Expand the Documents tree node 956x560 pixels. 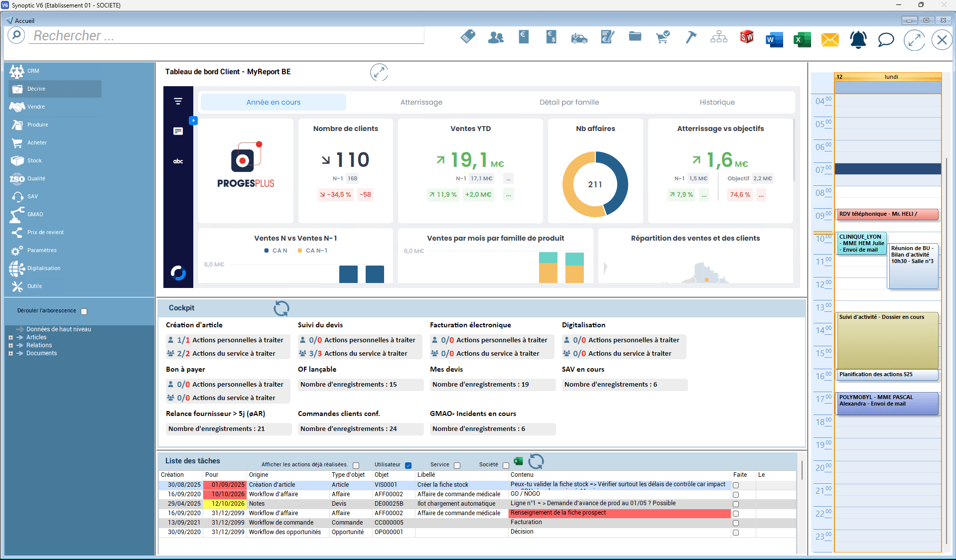pos(10,354)
